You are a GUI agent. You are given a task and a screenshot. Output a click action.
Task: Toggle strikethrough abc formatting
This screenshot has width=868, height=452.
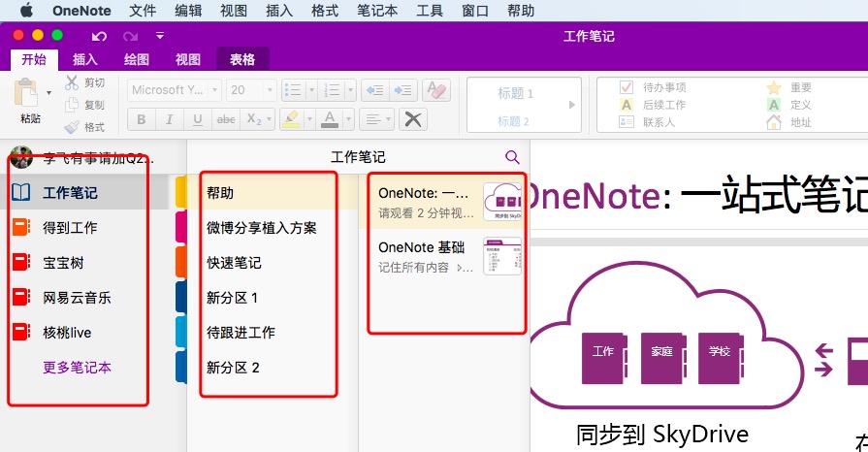click(x=226, y=119)
